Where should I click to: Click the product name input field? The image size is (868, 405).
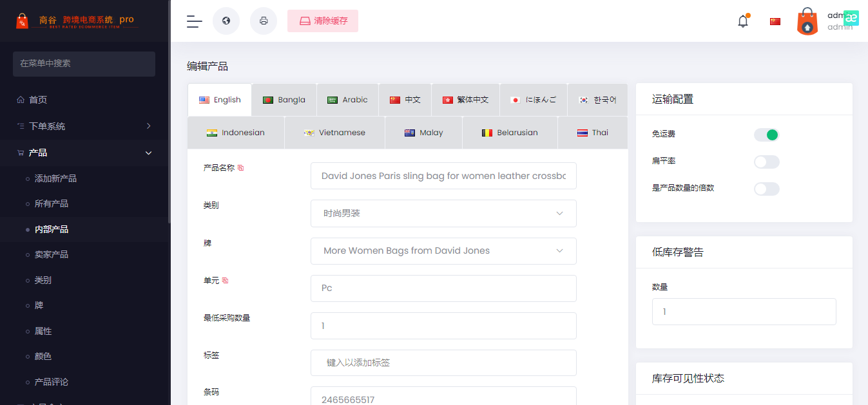443,176
